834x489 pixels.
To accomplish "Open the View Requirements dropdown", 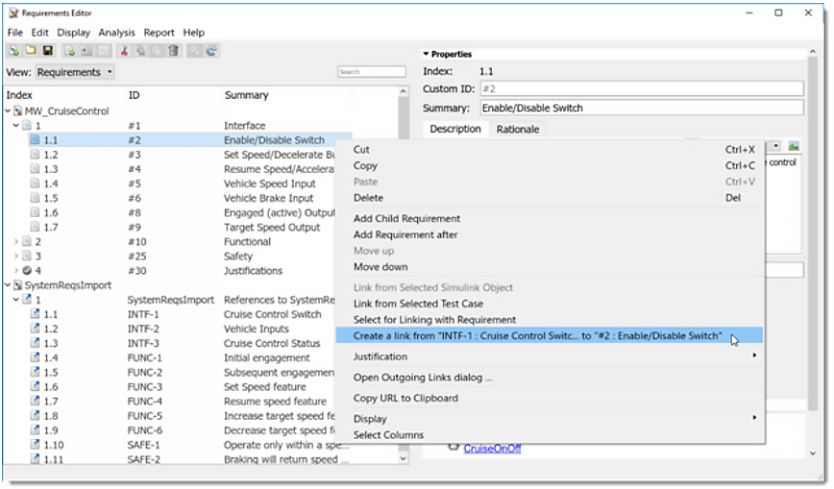I will point(75,72).
